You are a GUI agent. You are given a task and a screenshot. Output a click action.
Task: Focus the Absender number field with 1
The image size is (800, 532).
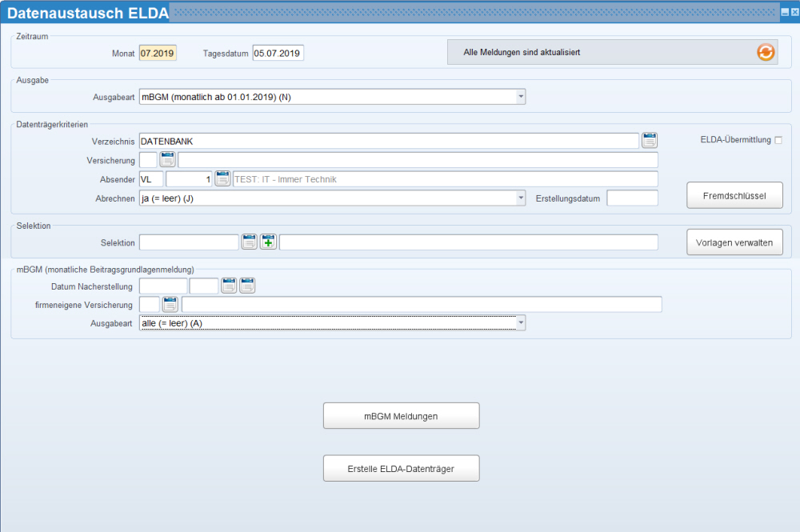pos(189,179)
